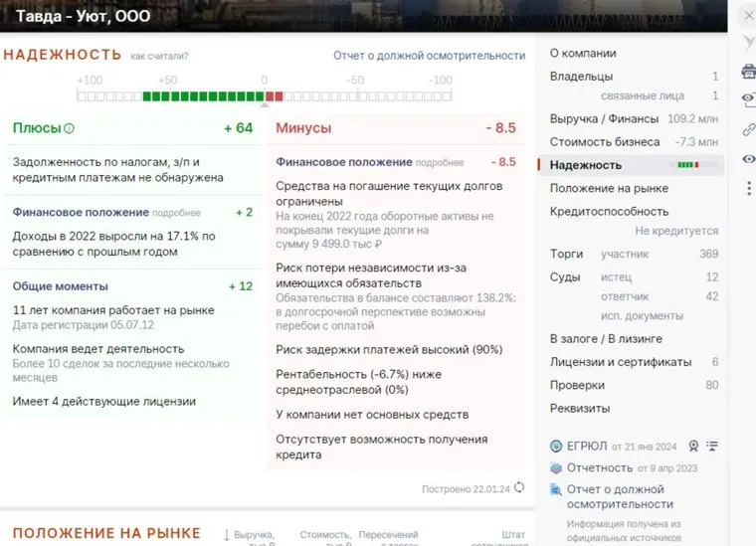
Task: Click the Отчетность document stack icon
Action: click(x=556, y=467)
